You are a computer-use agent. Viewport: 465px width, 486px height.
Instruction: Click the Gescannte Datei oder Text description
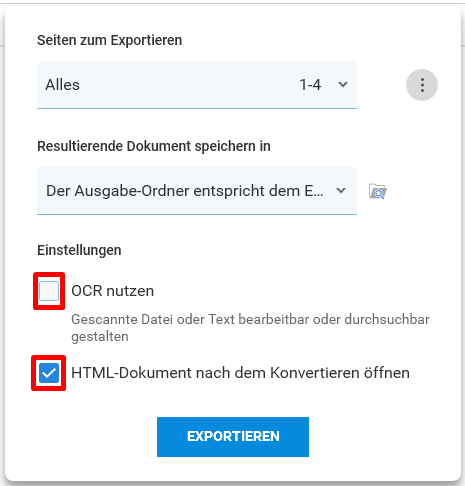click(250, 328)
